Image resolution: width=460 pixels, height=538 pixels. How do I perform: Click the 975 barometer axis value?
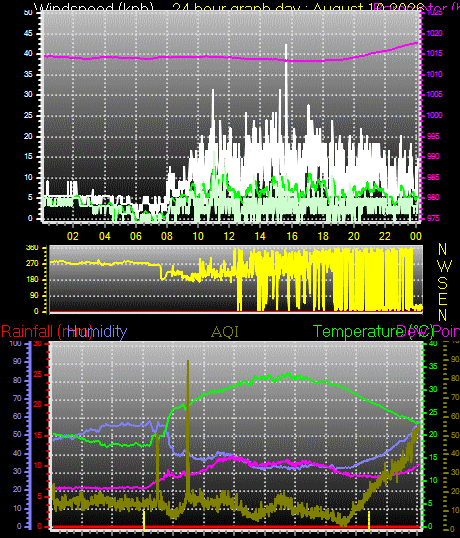point(433,219)
